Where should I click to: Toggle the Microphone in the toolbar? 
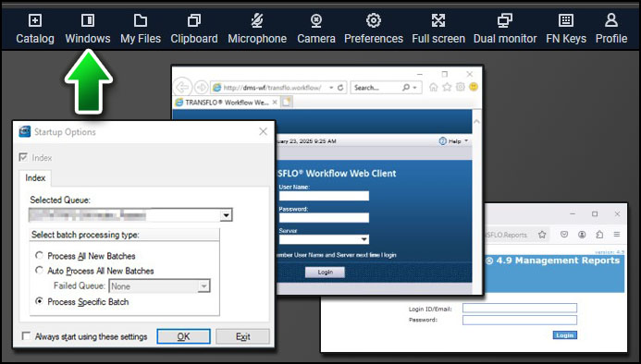257,29
